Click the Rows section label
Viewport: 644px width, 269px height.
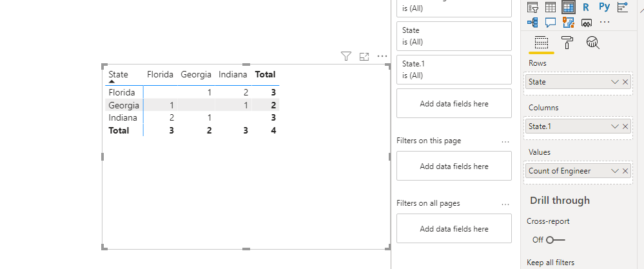pyautogui.click(x=538, y=63)
